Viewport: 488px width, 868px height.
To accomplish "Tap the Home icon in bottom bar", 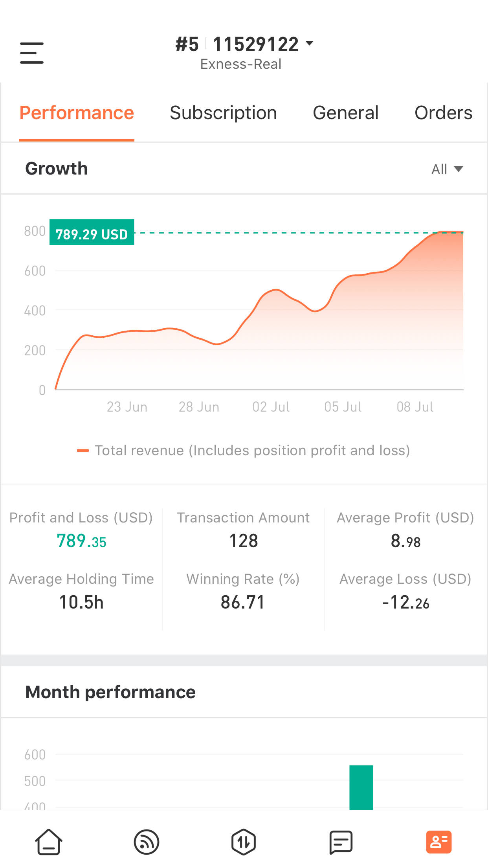I will [49, 842].
